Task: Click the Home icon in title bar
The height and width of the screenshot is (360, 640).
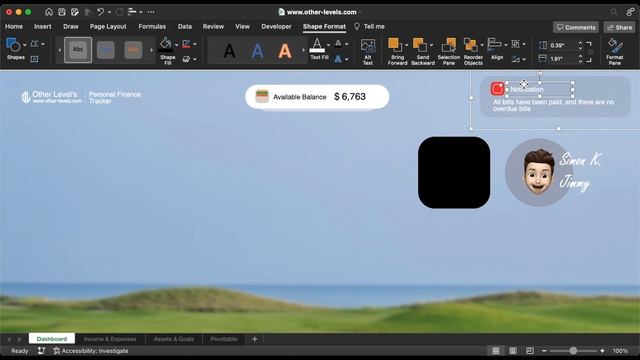Action: pyautogui.click(x=49, y=12)
